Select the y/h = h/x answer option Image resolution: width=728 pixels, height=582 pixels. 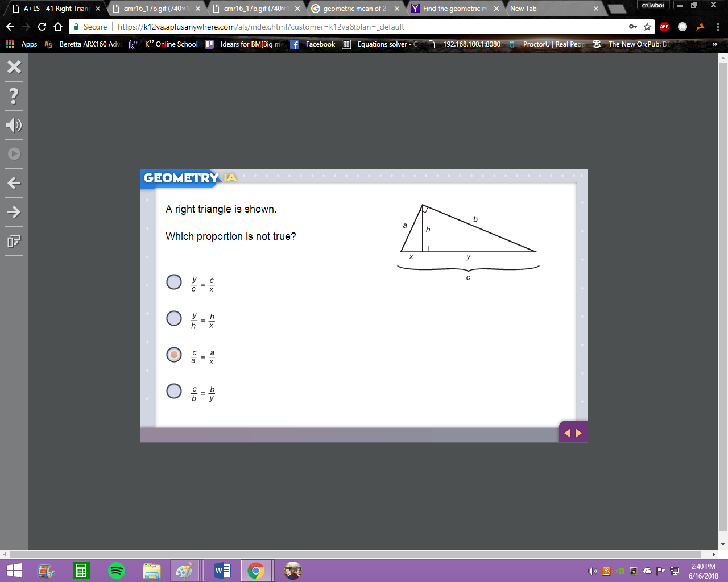pyautogui.click(x=174, y=318)
